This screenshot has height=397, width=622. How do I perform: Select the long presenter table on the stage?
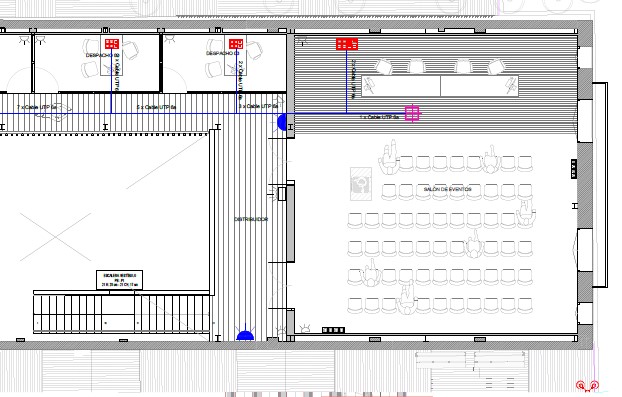(440, 86)
